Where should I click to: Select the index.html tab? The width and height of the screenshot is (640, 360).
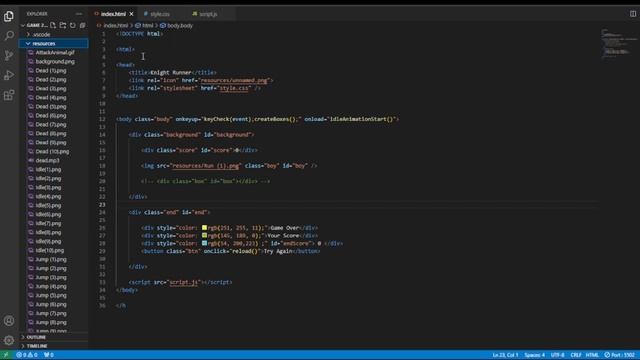click(x=113, y=14)
